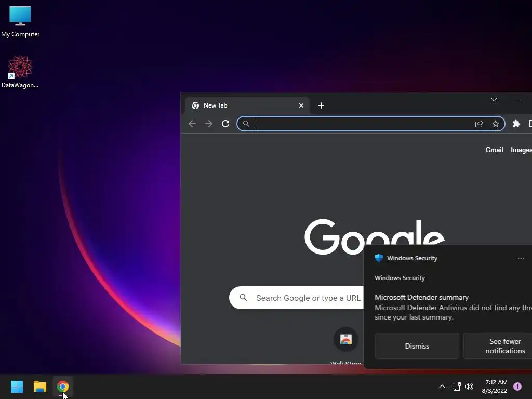532x399 pixels.
Task: Choose See fewer notifications
Action: (498, 346)
